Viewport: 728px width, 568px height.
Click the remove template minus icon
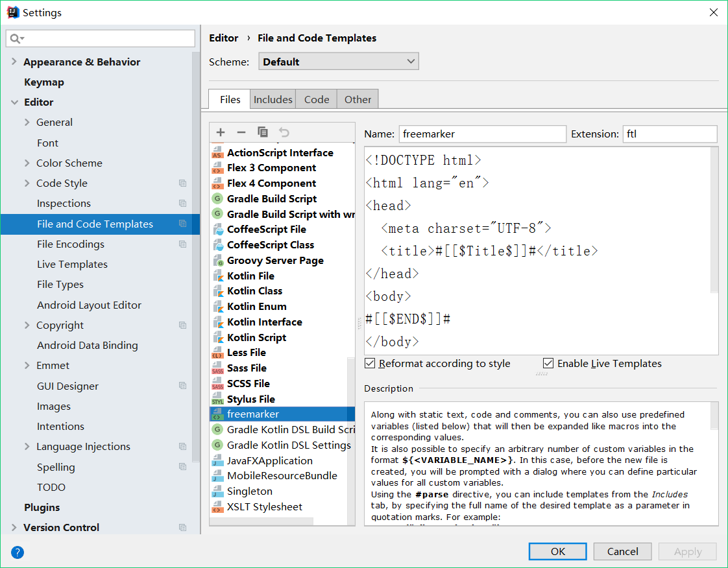241,132
